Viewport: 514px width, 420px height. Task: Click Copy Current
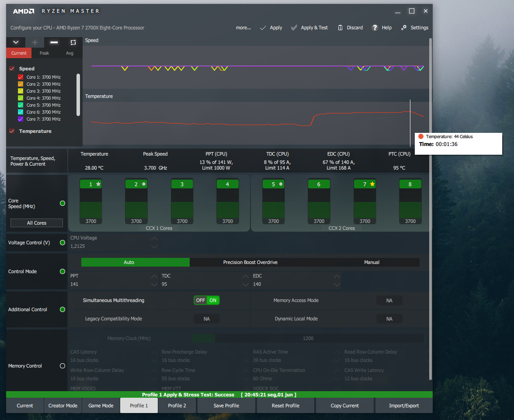(344, 406)
